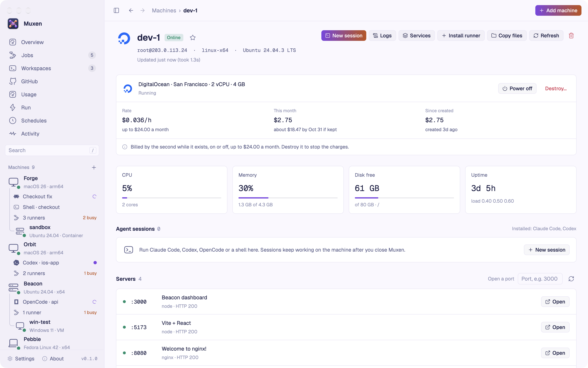Add a machine via the Machines plus icon
The image size is (588, 368).
[x=94, y=167]
